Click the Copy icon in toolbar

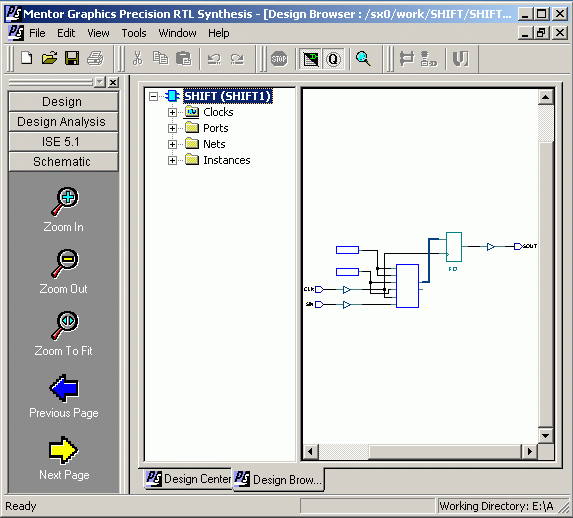coord(160,58)
